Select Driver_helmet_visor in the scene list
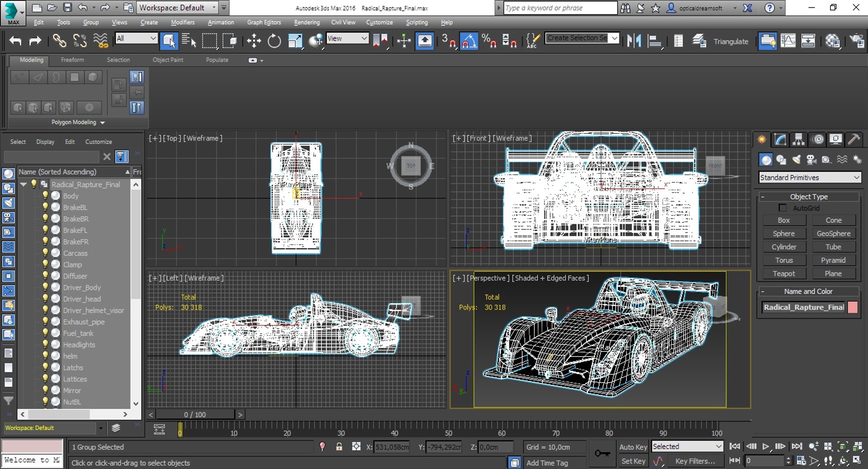This screenshot has height=469, width=868. click(x=93, y=310)
